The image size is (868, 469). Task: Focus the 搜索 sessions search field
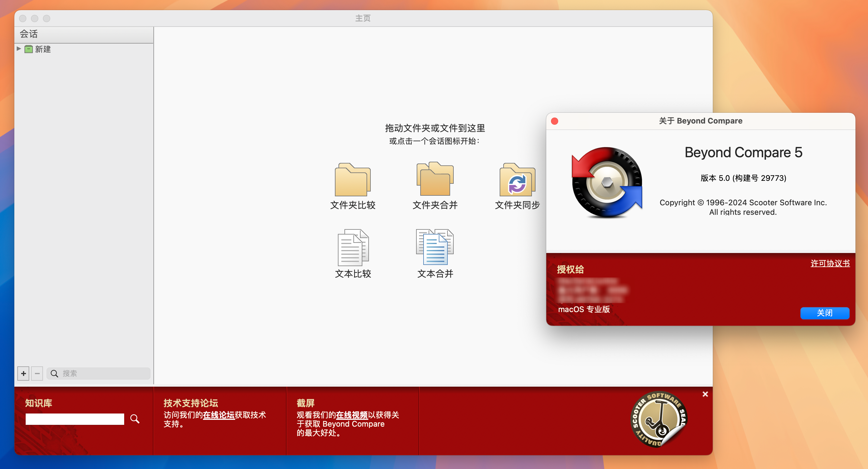pyautogui.click(x=99, y=374)
